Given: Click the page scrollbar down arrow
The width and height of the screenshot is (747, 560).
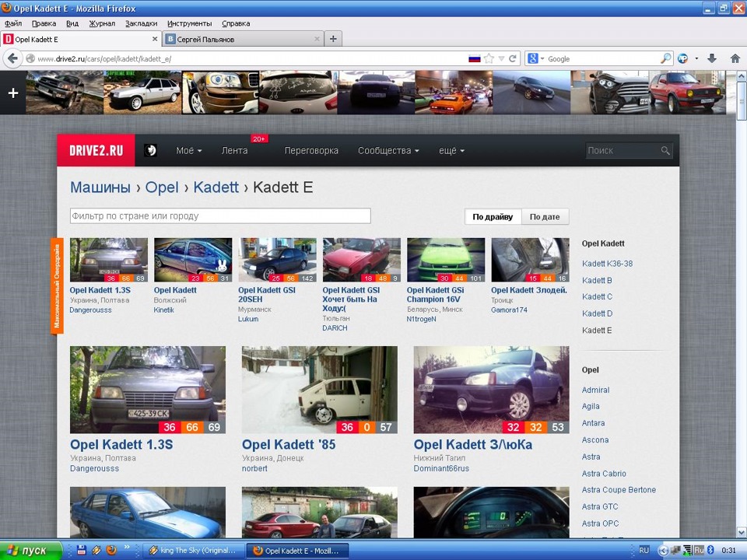Looking at the screenshot, I should pos(742,532).
